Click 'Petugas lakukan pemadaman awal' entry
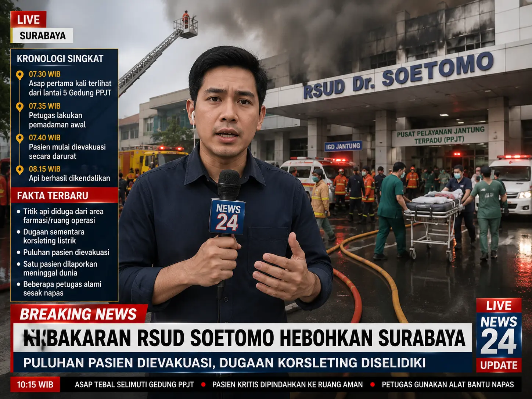532x399 pixels. tap(57, 120)
